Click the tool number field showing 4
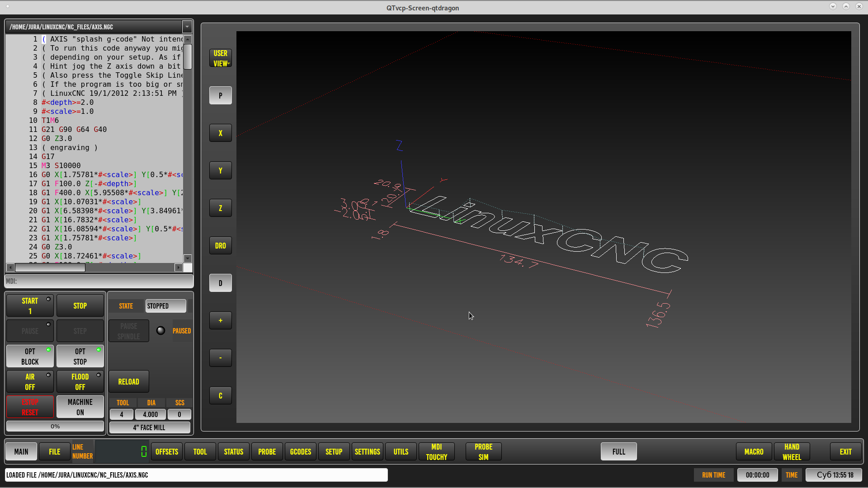868x488 pixels. point(121,414)
